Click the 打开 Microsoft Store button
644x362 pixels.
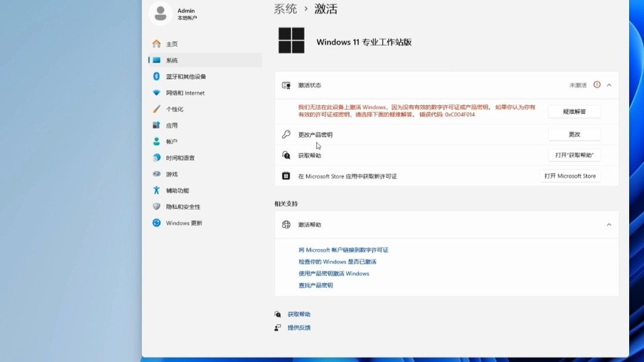point(570,176)
